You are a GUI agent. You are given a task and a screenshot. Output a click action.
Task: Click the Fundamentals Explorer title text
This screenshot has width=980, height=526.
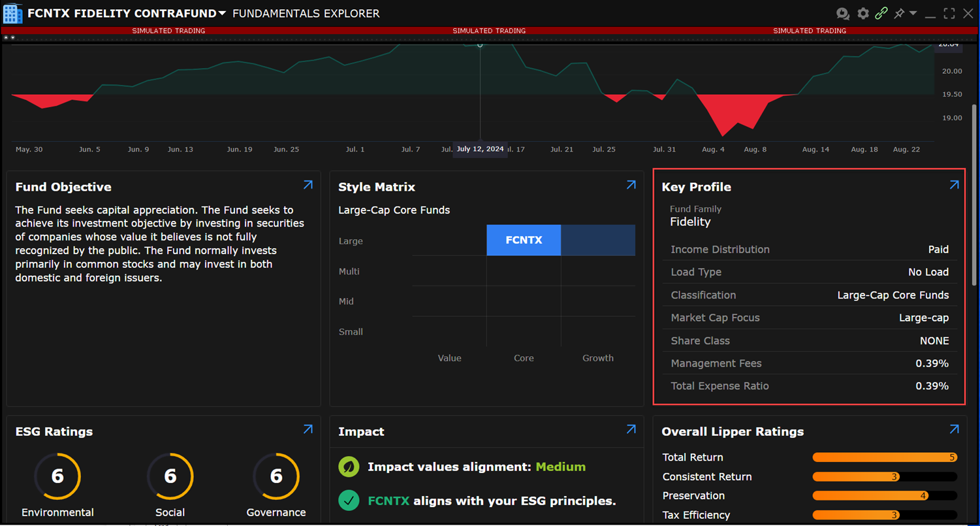coord(306,14)
